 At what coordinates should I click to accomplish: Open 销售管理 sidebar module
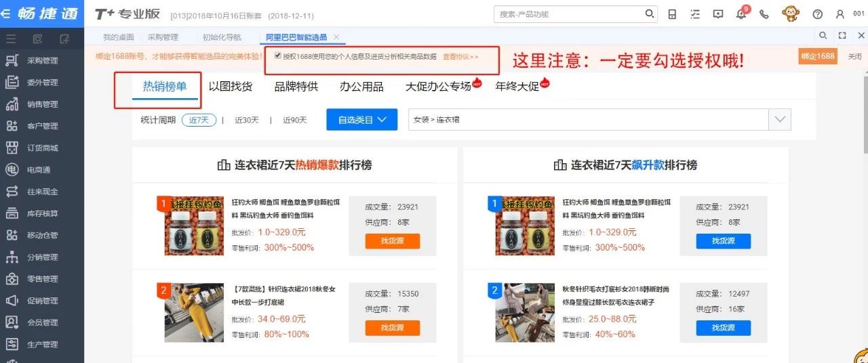42,104
